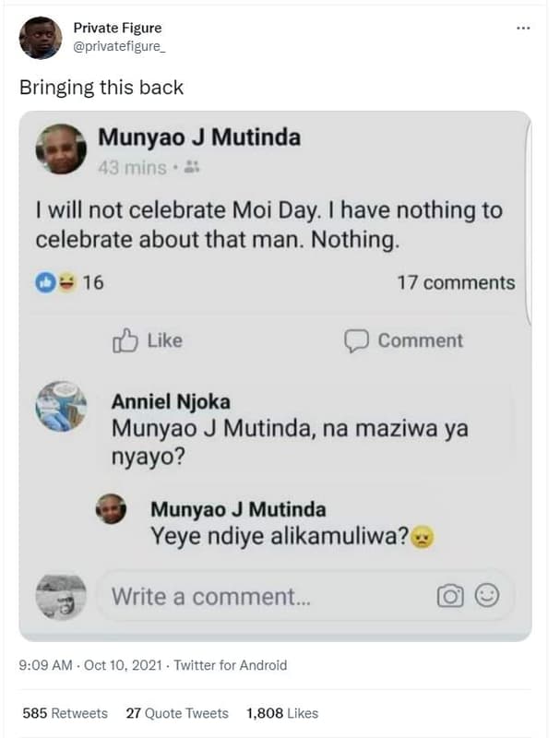The width and height of the screenshot is (560, 738).
Task: View the 1,808 Likes
Action: [x=283, y=713]
